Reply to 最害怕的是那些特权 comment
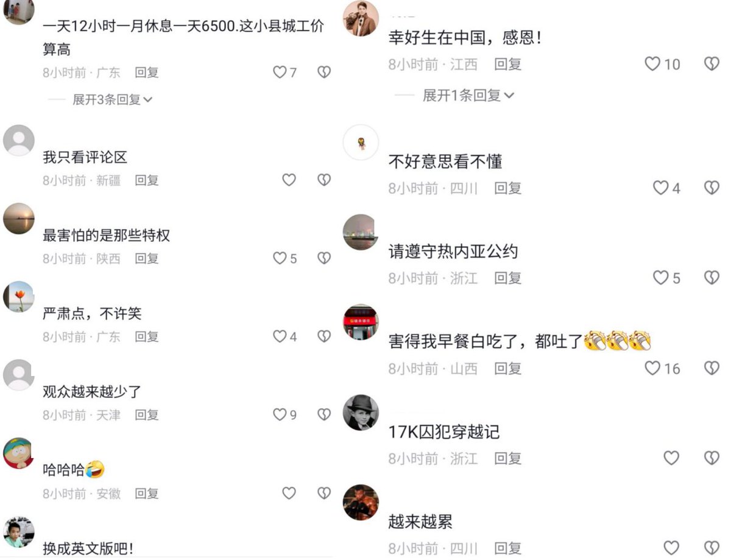731x560 pixels. 147,258
